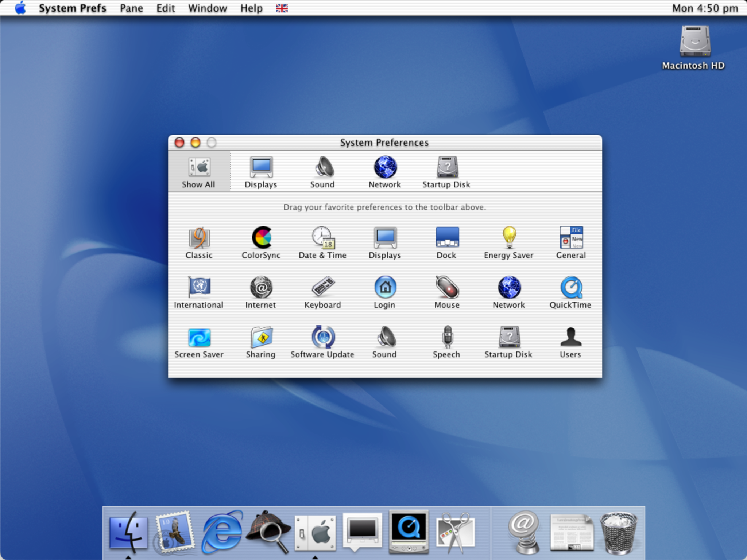The width and height of the screenshot is (747, 560).
Task: Click the @ spring URL icon in the Dock
Action: (524, 532)
